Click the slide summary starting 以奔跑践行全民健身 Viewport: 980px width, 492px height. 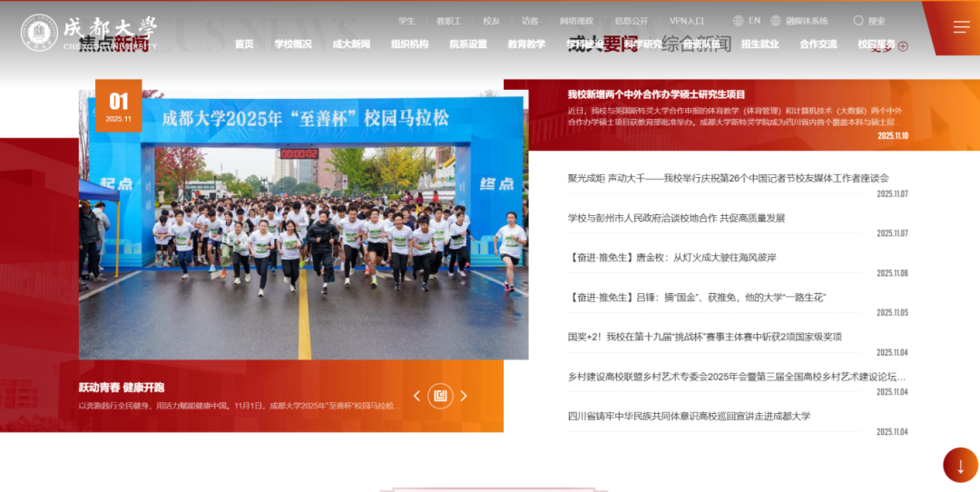[240, 406]
